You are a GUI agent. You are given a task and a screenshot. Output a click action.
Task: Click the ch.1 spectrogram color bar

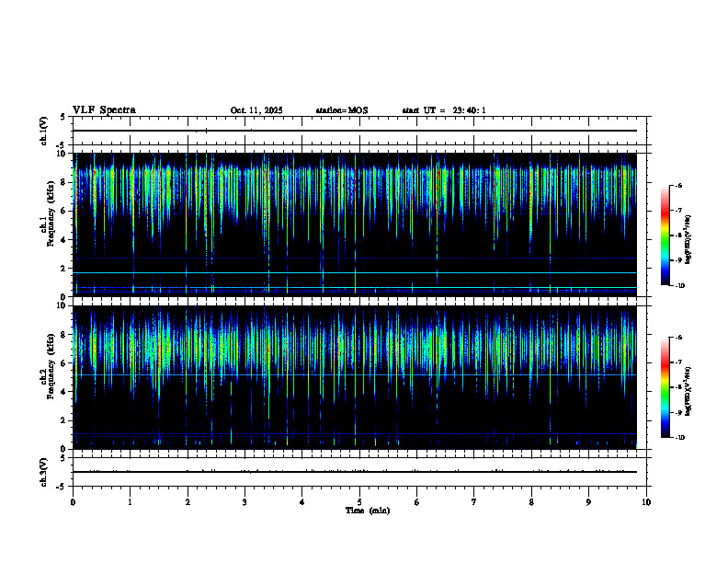pyautogui.click(x=665, y=236)
